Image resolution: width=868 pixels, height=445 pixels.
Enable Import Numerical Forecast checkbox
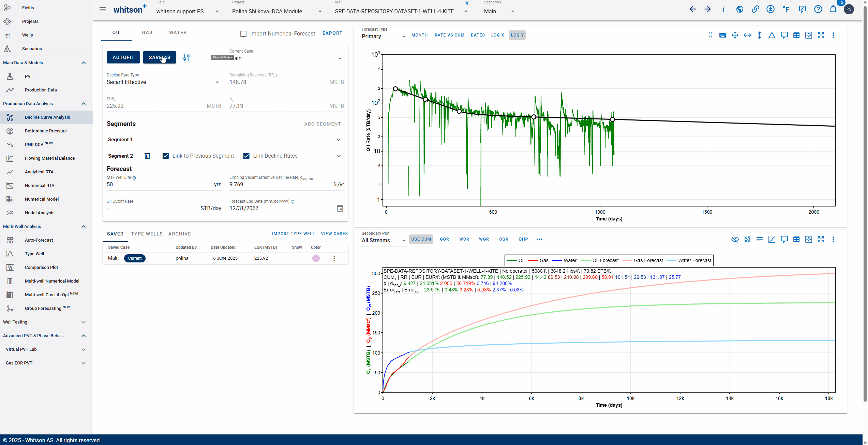[243, 34]
